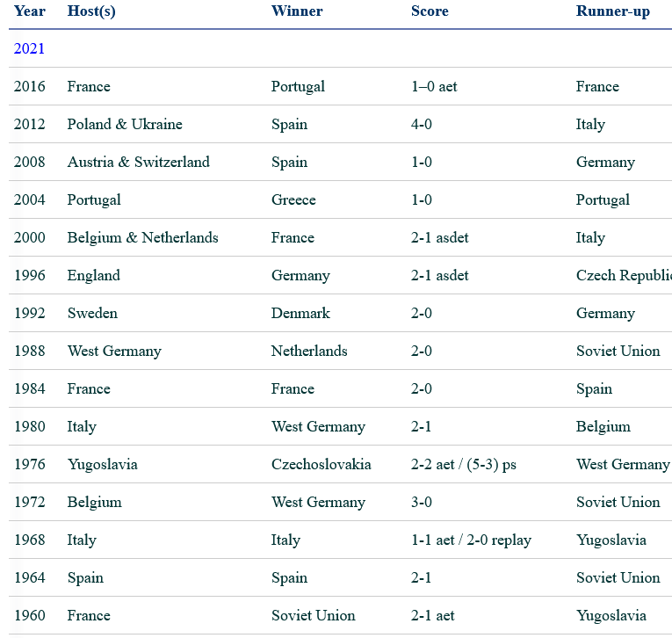Click the Year column header
The width and height of the screenshot is (672, 638).
(x=29, y=11)
